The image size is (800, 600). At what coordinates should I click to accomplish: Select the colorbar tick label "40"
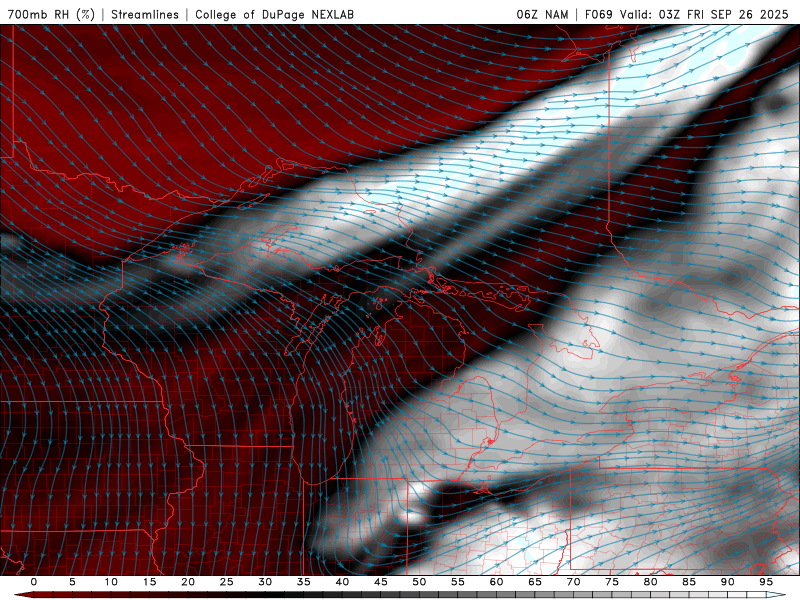point(342,582)
